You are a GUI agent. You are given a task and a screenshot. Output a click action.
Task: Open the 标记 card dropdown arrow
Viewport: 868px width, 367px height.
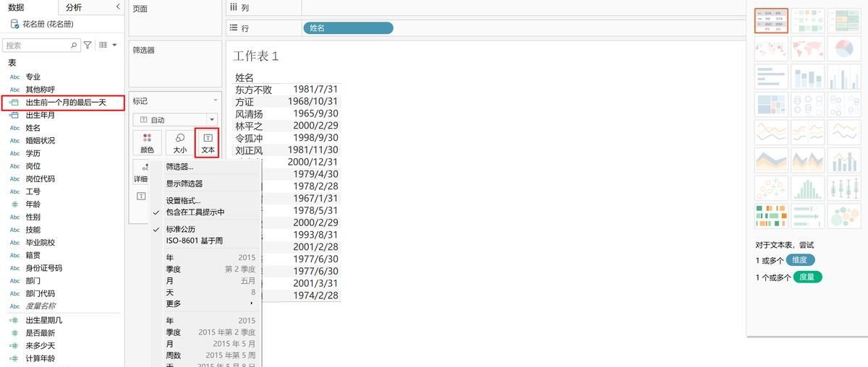coord(215,100)
